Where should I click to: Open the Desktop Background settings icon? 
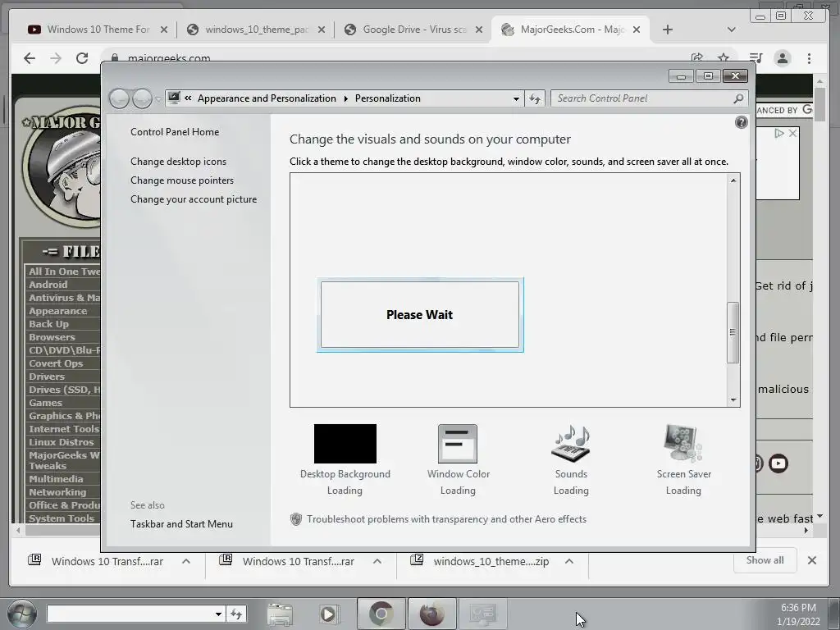(x=345, y=444)
